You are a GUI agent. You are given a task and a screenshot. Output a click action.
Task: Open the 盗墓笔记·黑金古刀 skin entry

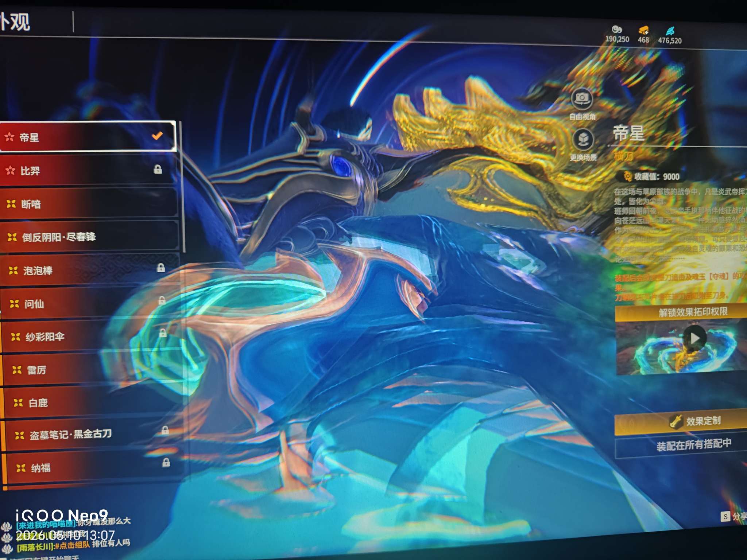[95, 435]
